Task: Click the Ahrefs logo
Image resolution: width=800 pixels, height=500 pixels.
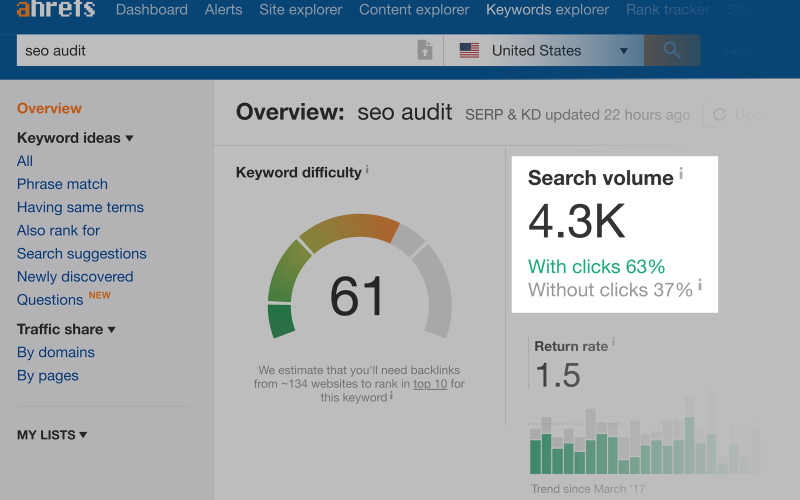Action: (55, 9)
